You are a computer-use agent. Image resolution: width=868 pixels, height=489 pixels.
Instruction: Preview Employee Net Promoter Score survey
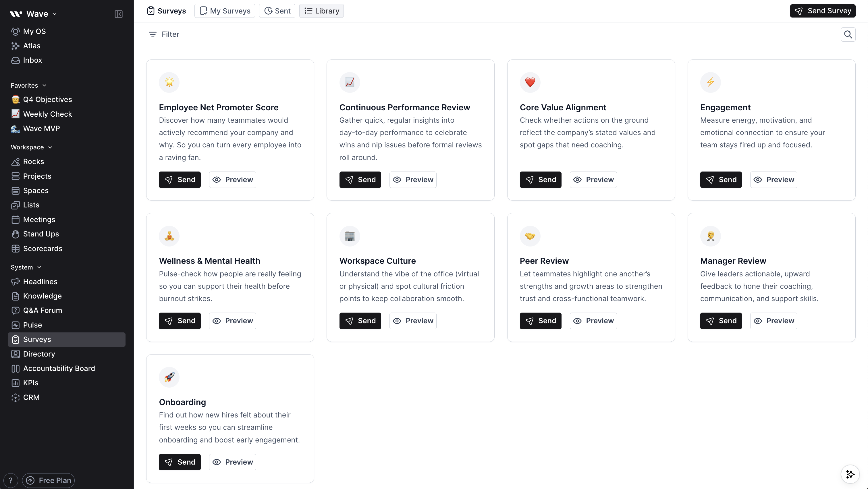pos(232,180)
